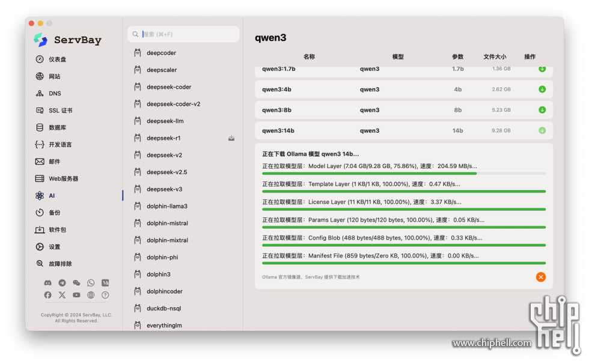Click the AI atom icon in sidebar
589x364 pixels.
click(40, 195)
